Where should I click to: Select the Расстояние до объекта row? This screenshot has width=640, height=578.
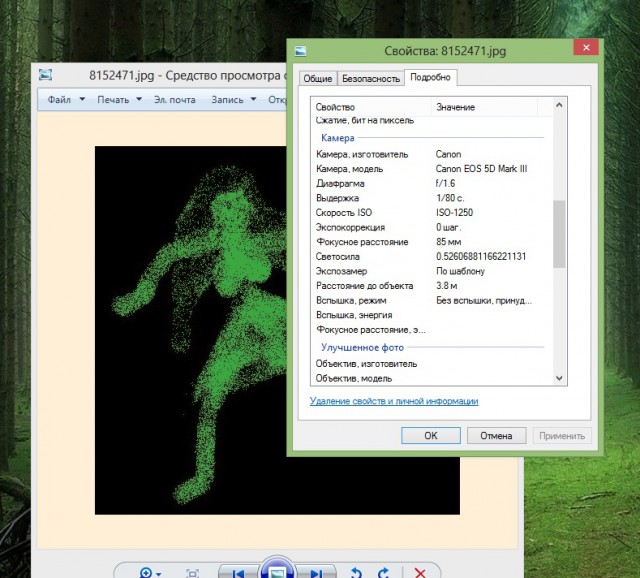coord(432,286)
